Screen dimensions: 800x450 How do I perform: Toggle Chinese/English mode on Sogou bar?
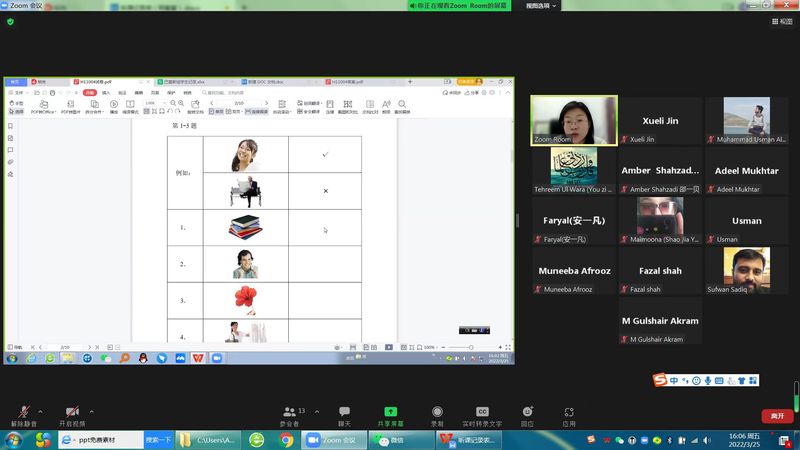[674, 381]
